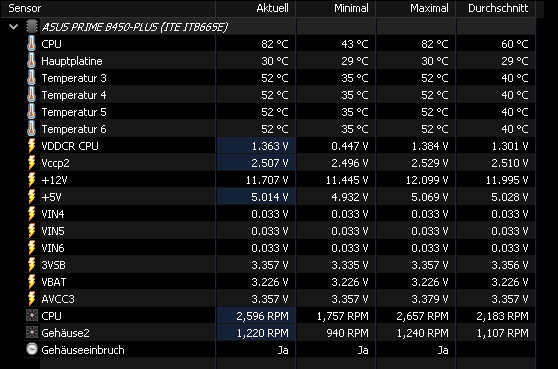The height and width of the screenshot is (369, 558).
Task: Select the Gehäuseeinbruch label
Action: point(83,350)
